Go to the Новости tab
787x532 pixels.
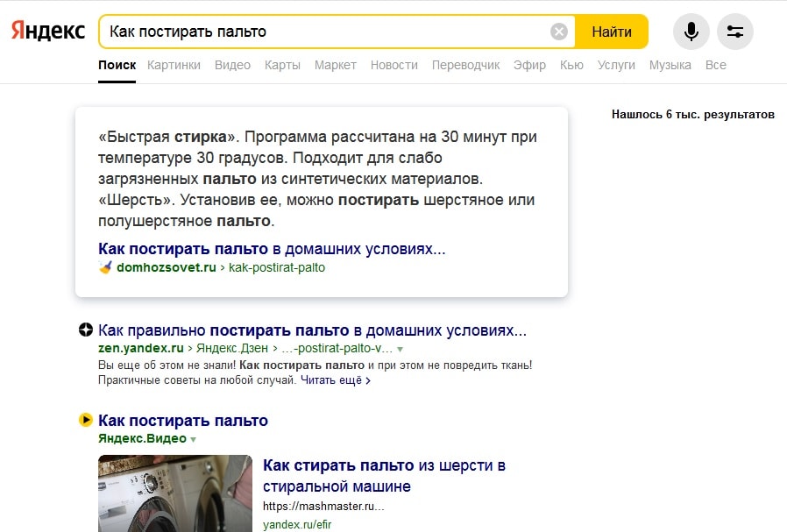click(394, 65)
